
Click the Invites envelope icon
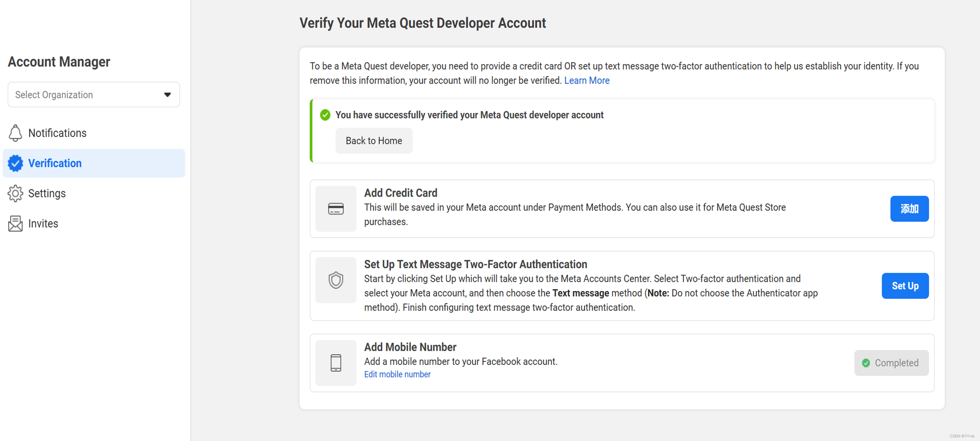click(x=15, y=223)
